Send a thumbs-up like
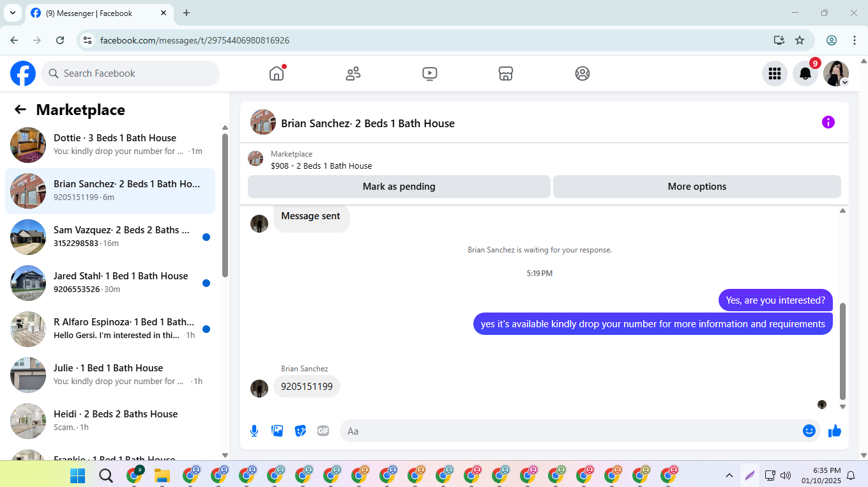The image size is (868, 487). (x=835, y=431)
